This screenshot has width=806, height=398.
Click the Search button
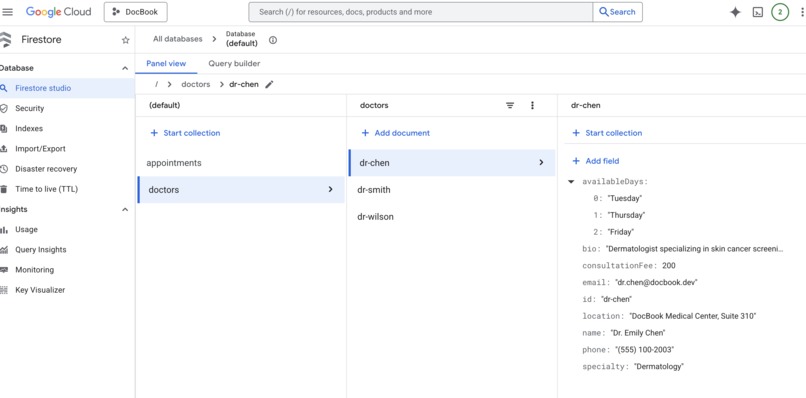[x=617, y=12]
